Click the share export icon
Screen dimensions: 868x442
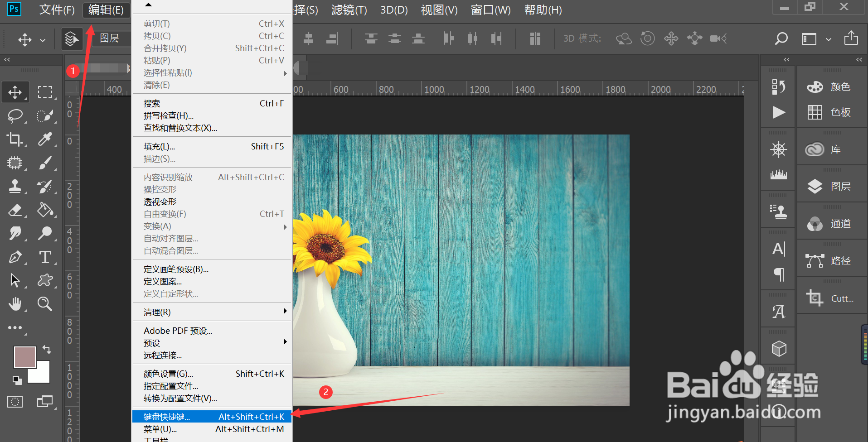(x=851, y=38)
